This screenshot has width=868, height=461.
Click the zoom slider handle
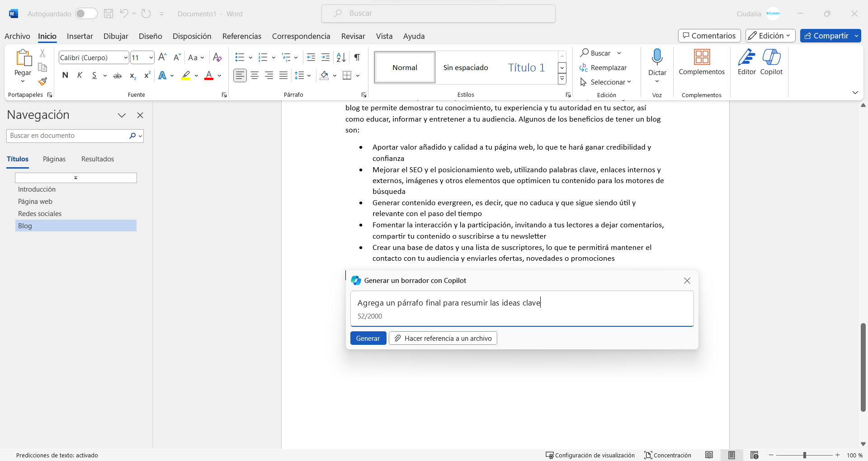click(x=804, y=455)
